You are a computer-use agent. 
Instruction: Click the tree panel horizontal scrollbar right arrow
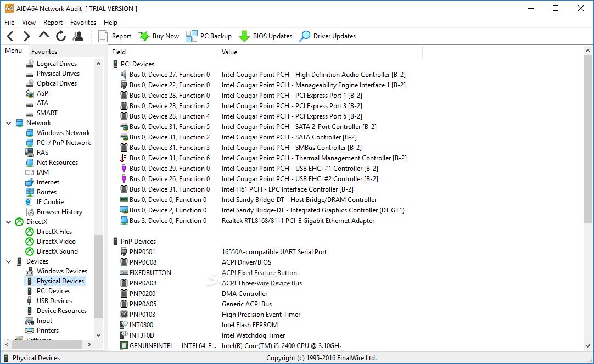[89, 344]
